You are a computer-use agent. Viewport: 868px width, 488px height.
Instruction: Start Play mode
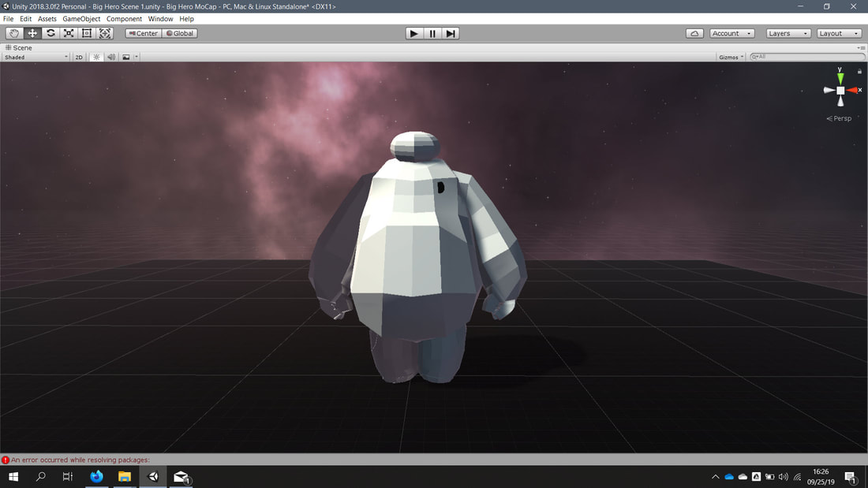point(413,33)
